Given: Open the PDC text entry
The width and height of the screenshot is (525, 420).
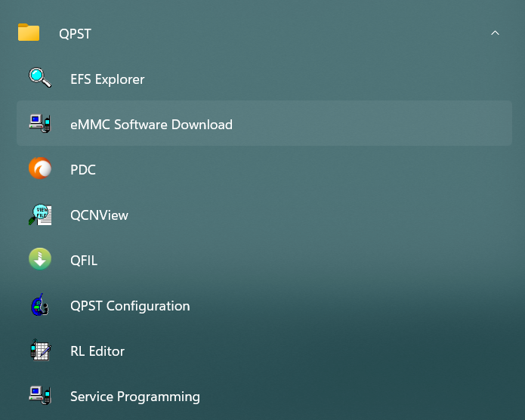Looking at the screenshot, I should click(83, 170).
